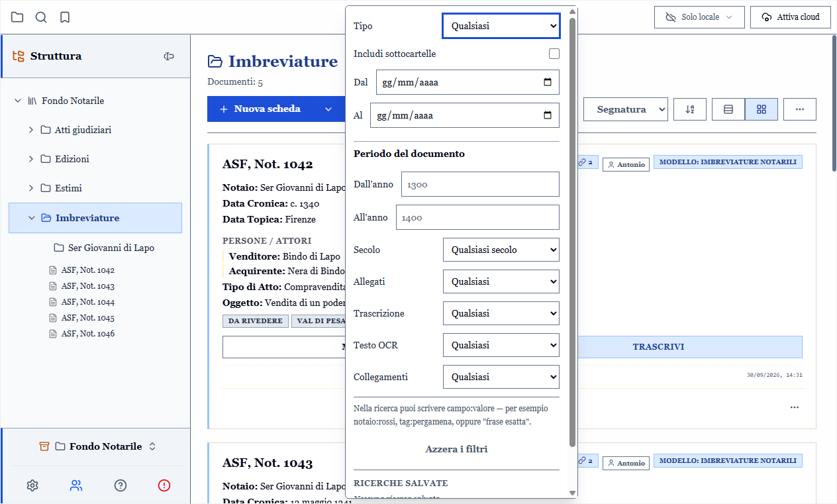Open the Trascrizione dropdown
This screenshot has width=837, height=504.
(x=501, y=313)
